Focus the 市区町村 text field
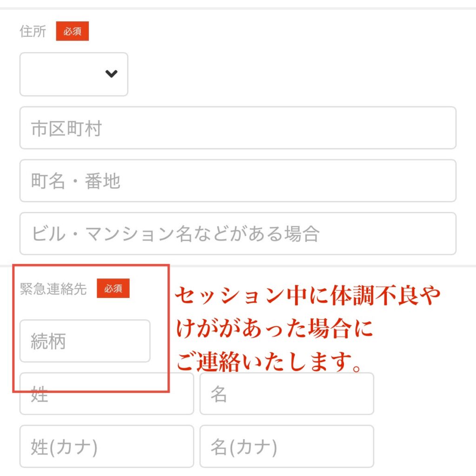 coord(238,128)
